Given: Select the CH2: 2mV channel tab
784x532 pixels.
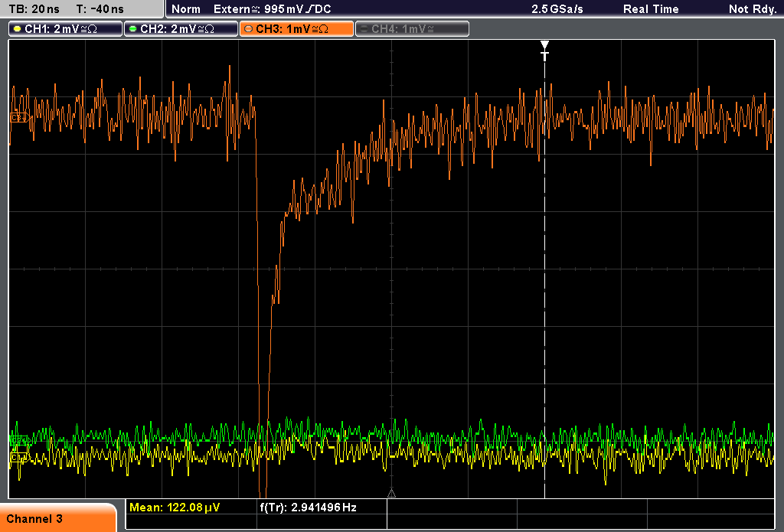Looking at the screenshot, I should pyautogui.click(x=181, y=29).
